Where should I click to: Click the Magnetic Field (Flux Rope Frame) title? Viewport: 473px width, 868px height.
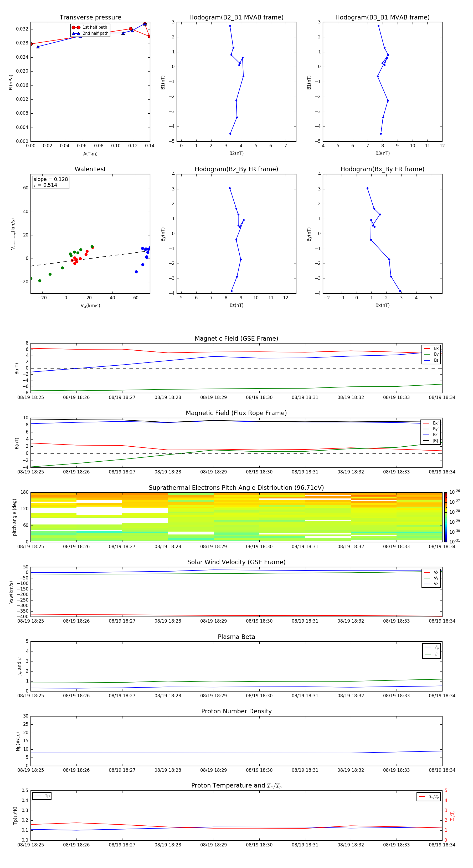click(x=236, y=413)
